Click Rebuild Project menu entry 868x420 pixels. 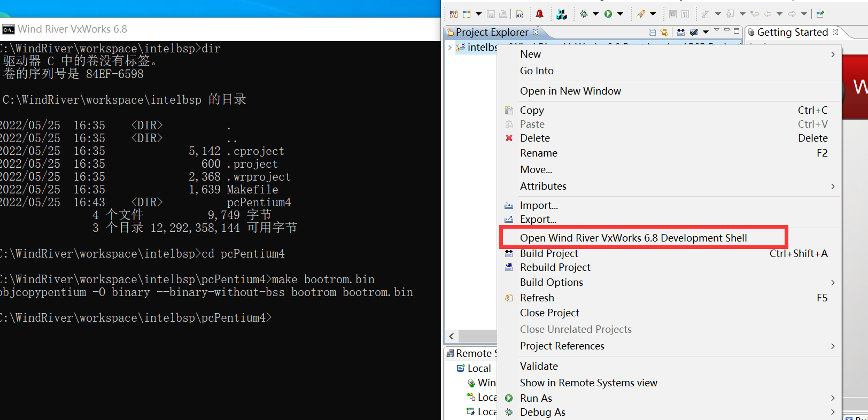tap(669, 267)
